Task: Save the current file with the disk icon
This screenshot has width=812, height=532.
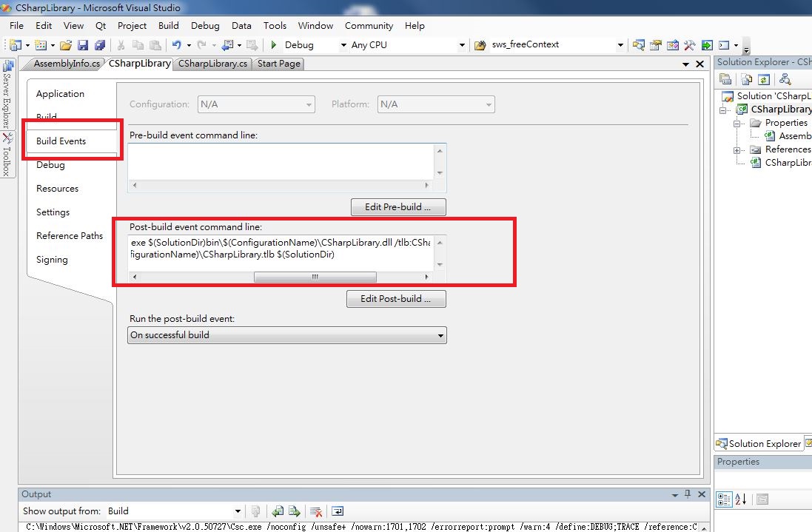Action: (x=83, y=45)
